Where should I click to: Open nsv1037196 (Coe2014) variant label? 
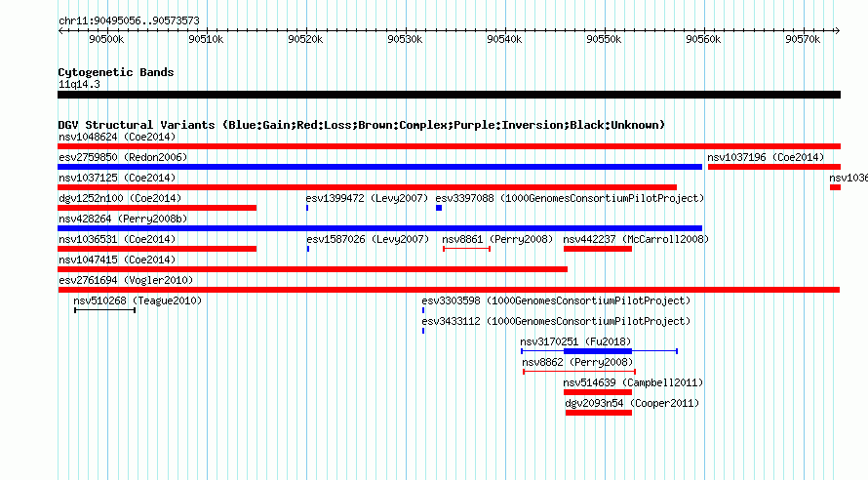point(766,157)
